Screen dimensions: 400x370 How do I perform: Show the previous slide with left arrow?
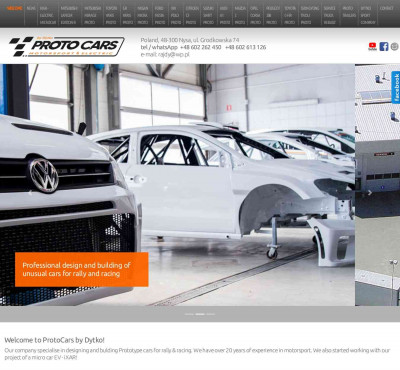click(x=30, y=193)
